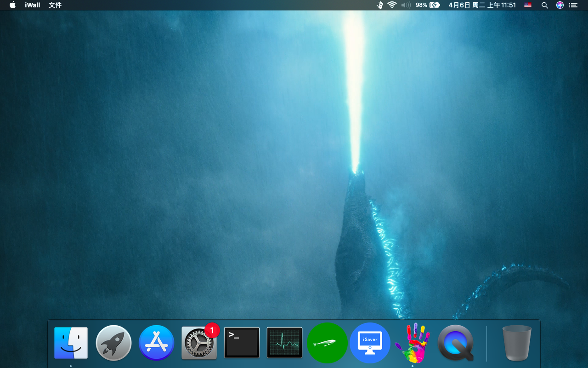Open the battery 98% status menu

pyautogui.click(x=428, y=5)
